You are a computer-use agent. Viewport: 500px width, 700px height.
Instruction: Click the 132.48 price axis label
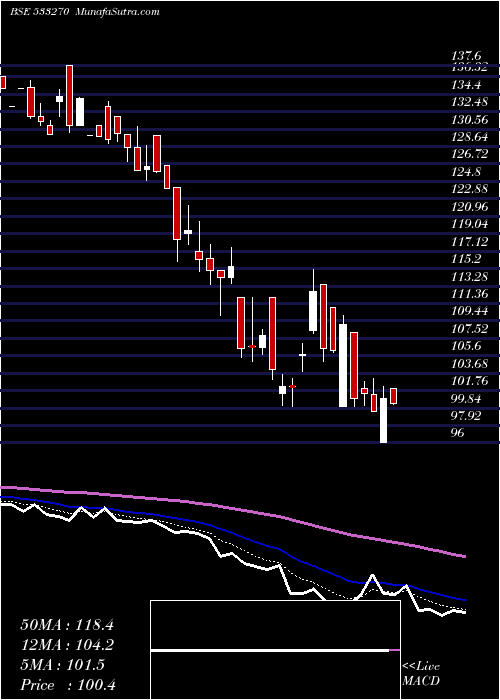click(470, 102)
